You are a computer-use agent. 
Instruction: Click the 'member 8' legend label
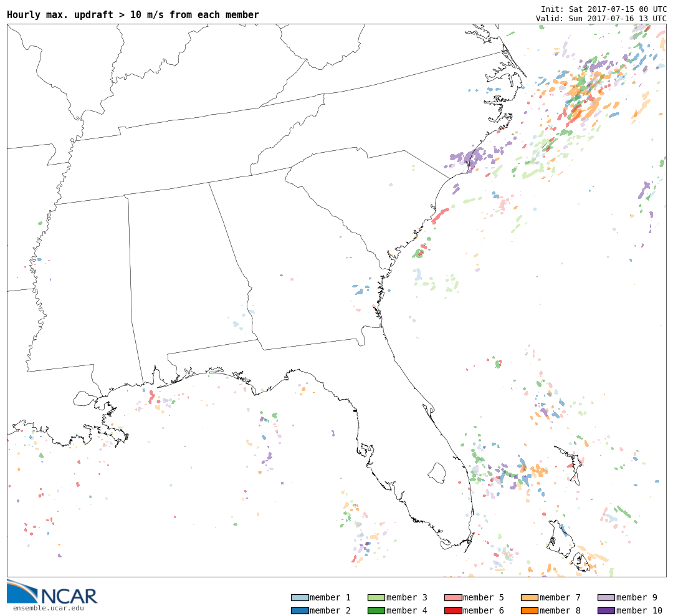pos(560,610)
